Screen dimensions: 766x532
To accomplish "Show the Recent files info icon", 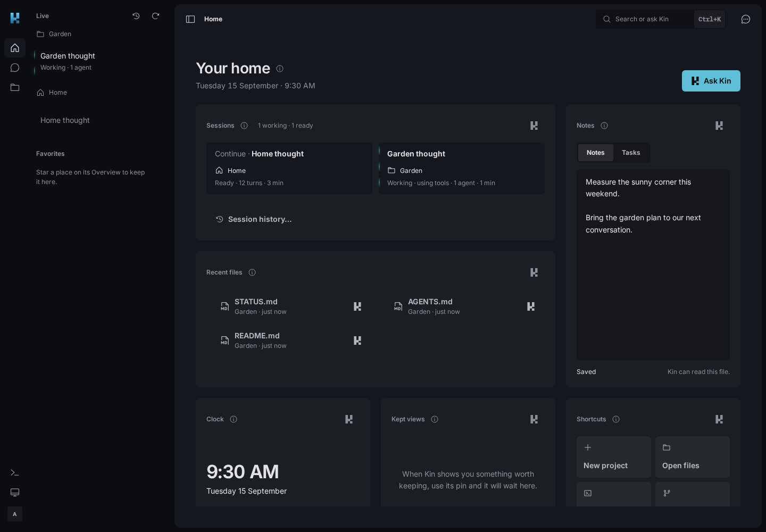I will point(252,272).
